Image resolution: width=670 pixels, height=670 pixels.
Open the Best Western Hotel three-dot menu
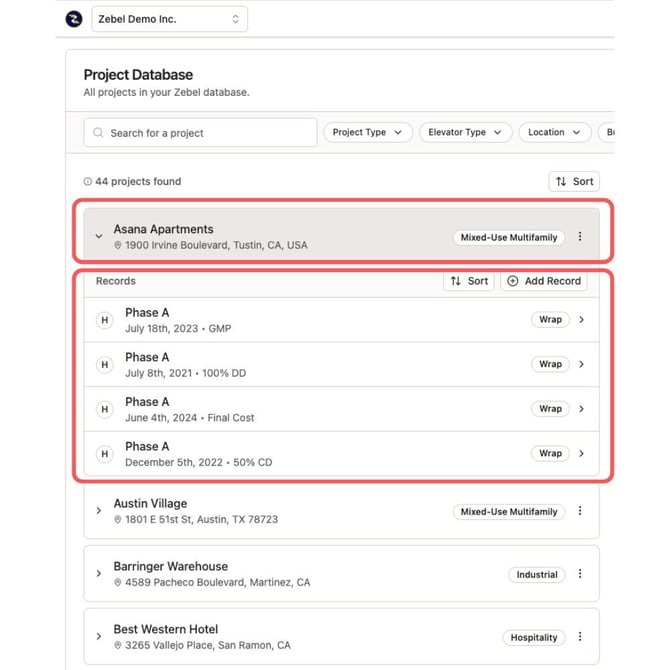[x=580, y=637]
